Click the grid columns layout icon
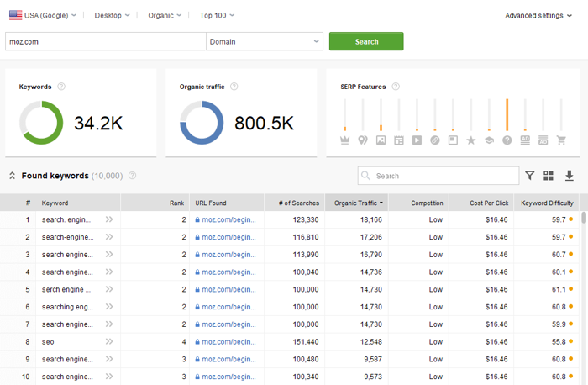Image resolution: width=588 pixels, height=385 pixels. (549, 176)
